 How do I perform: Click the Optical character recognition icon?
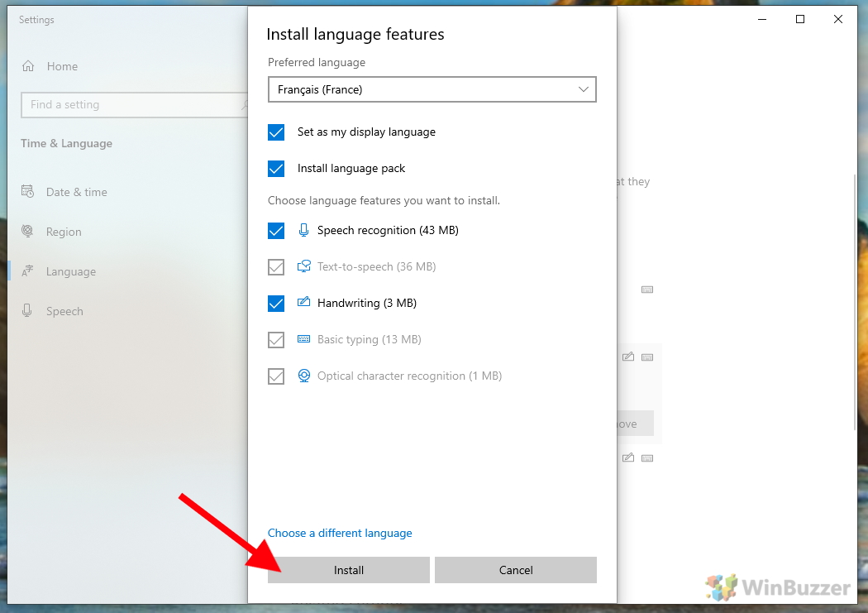click(x=304, y=376)
